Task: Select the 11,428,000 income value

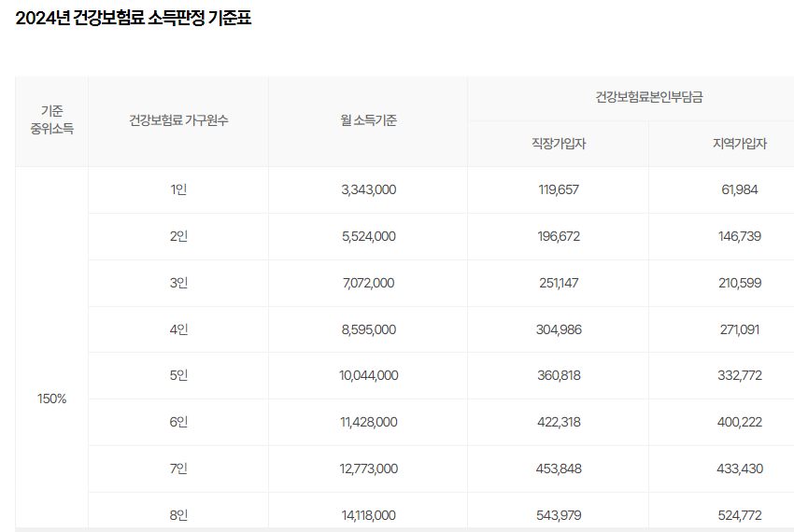Action: pos(368,422)
